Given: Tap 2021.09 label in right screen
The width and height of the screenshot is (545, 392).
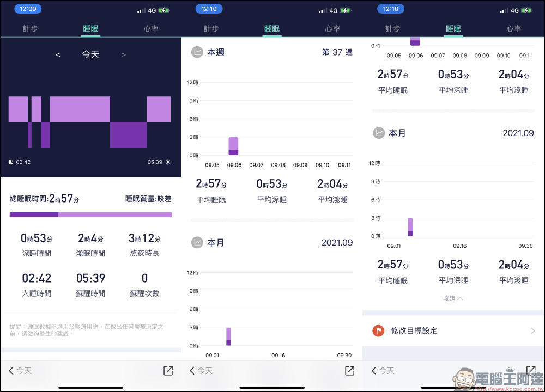Looking at the screenshot, I should click(518, 133).
